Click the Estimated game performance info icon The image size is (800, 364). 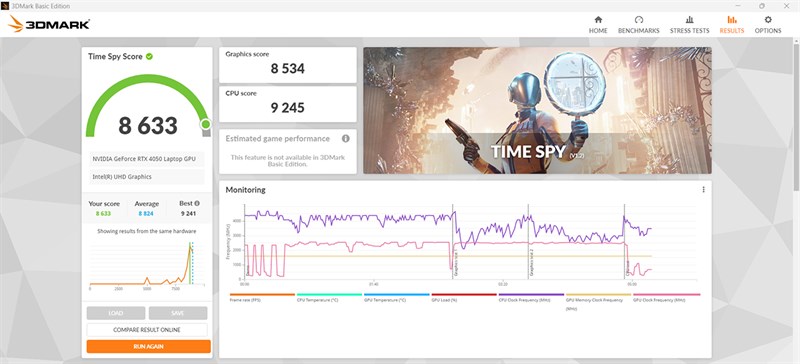(x=345, y=138)
